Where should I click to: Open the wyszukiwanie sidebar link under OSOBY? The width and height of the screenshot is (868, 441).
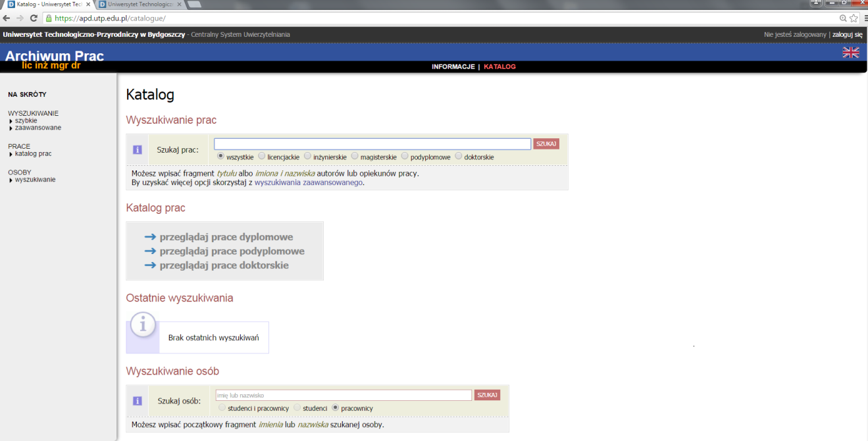35,179
